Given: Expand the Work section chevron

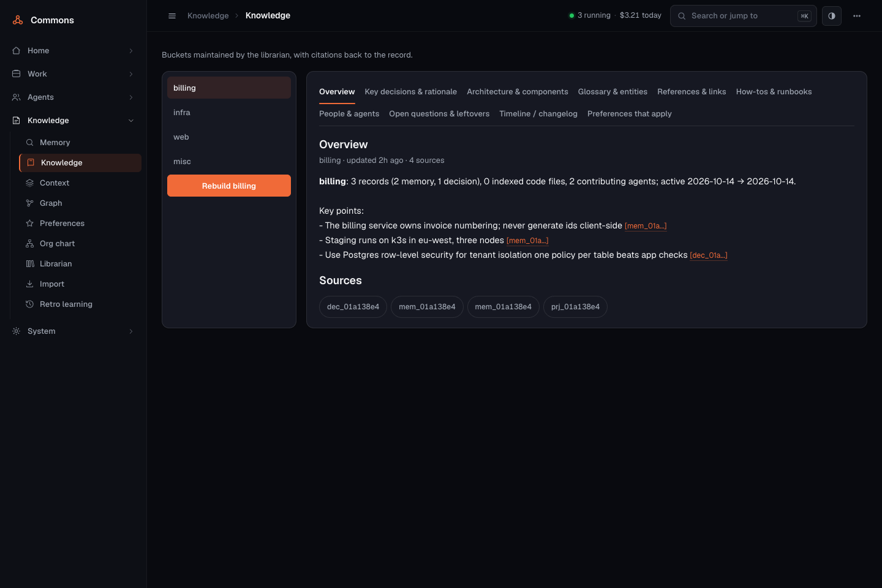Looking at the screenshot, I should 131,74.
